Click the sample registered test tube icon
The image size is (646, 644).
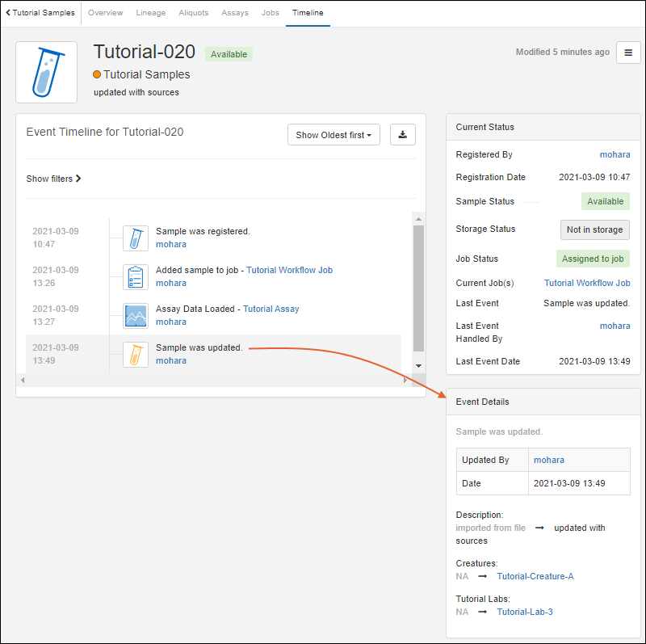pyautogui.click(x=136, y=238)
